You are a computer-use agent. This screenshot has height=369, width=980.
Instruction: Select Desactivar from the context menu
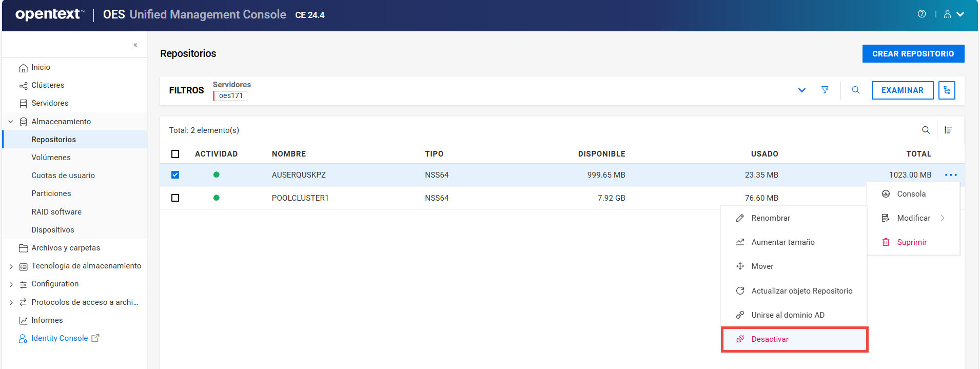(x=770, y=339)
